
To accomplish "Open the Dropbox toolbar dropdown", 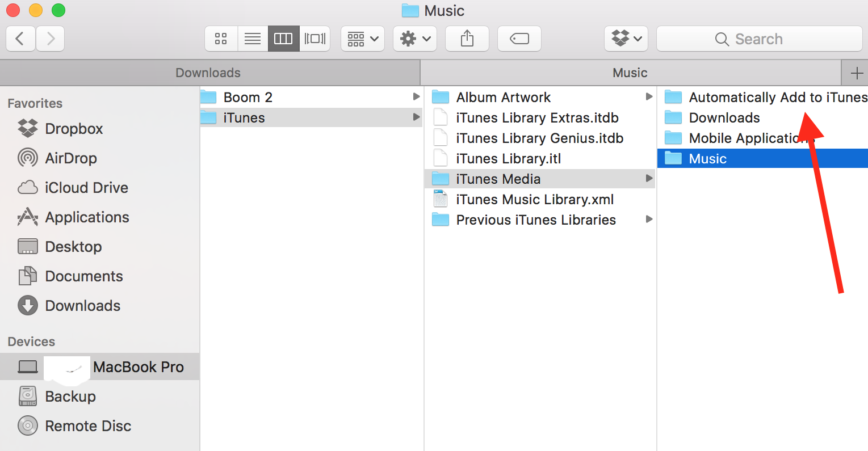I will click(x=626, y=39).
